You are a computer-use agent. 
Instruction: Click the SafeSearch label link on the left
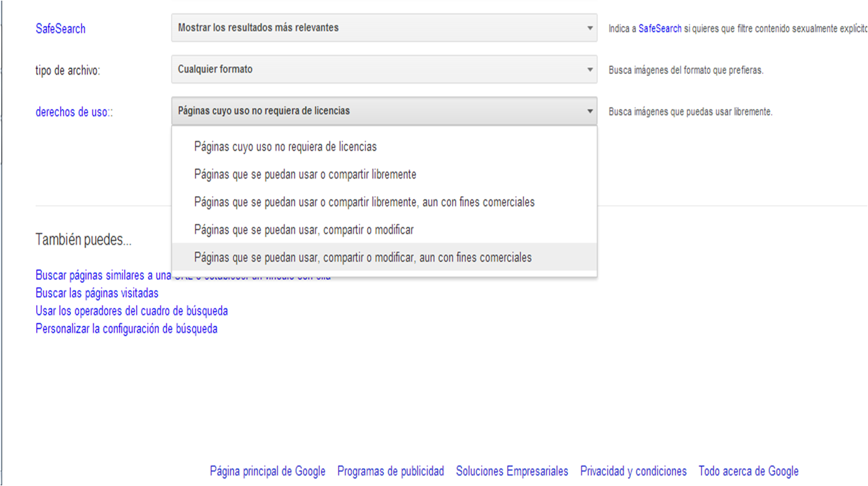(60, 29)
